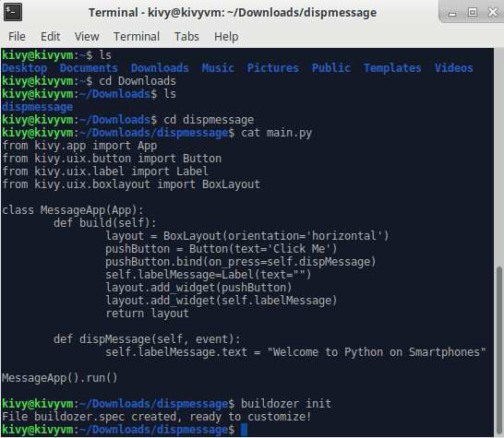Click the pushButton.bind on_press line
The width and height of the screenshot is (504, 438).
click(240, 262)
